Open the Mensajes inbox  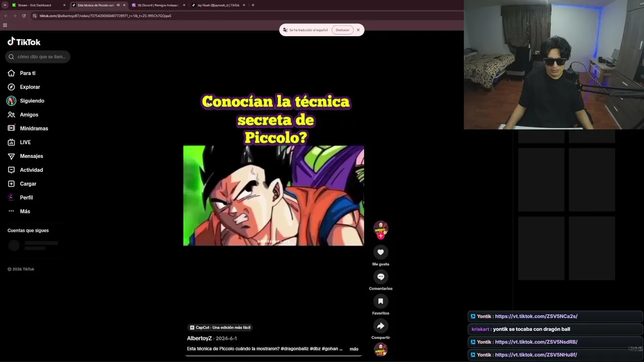click(25, 156)
